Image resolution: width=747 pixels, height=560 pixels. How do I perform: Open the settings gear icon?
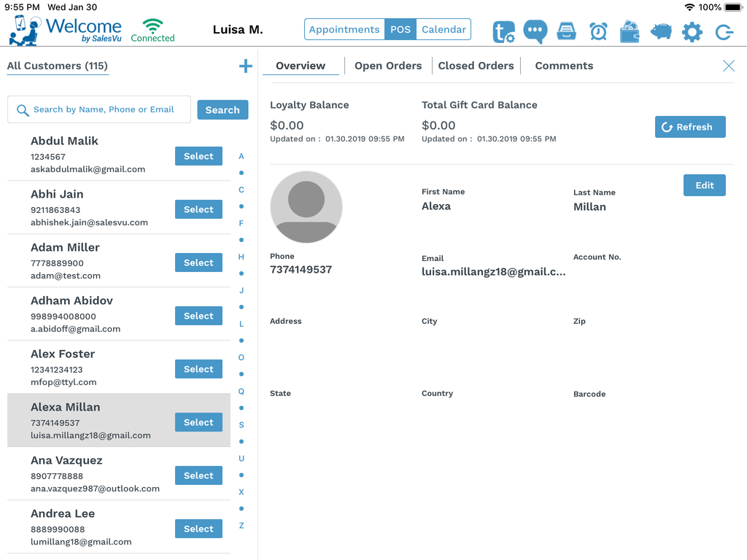[x=692, y=32]
